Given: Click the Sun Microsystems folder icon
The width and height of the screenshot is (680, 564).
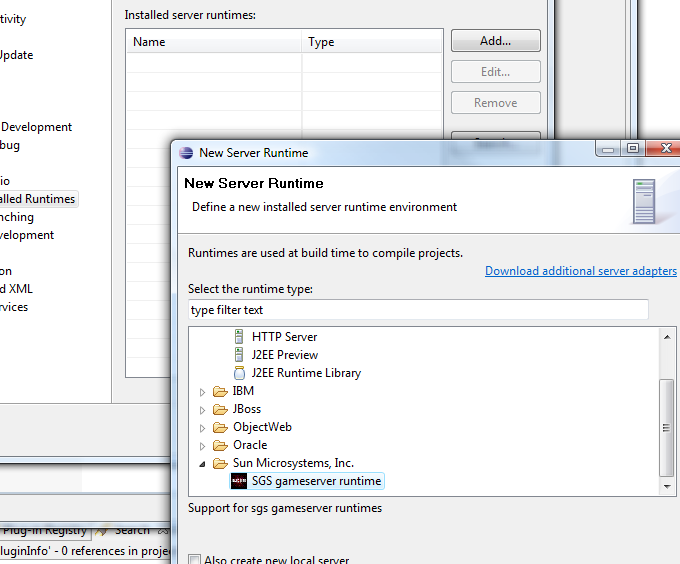Looking at the screenshot, I should [219, 463].
